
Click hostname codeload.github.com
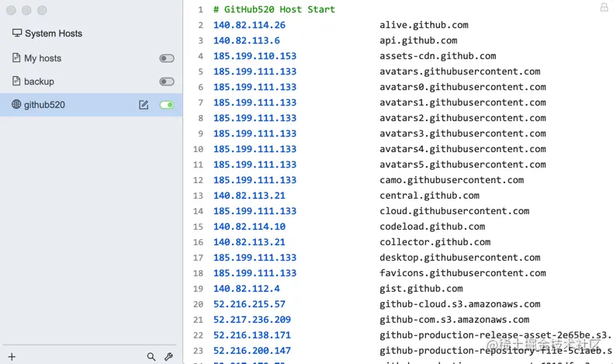432,227
